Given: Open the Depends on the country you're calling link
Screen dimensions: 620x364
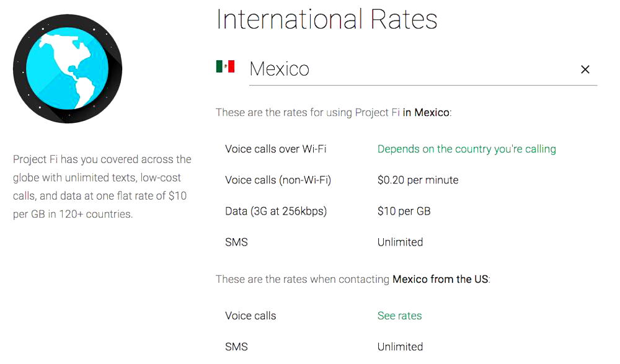Looking at the screenshot, I should (466, 149).
